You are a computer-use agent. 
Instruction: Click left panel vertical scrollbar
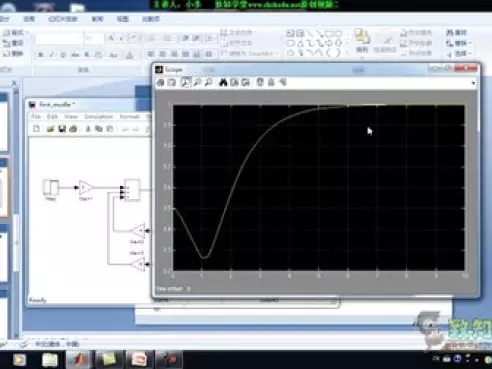(16, 213)
